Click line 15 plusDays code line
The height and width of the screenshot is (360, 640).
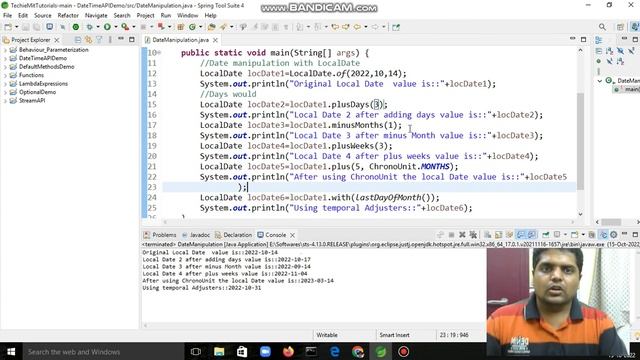[293, 104]
